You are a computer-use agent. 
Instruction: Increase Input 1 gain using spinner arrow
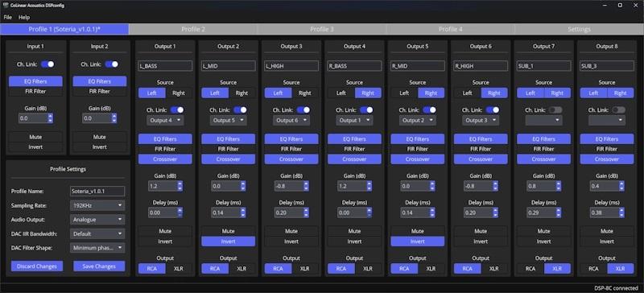[51, 116]
